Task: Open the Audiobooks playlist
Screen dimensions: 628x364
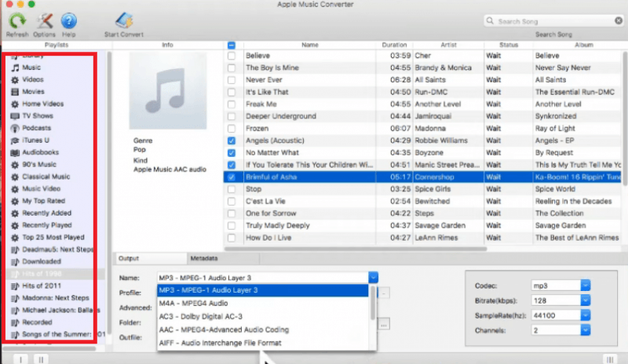Action: coord(41,152)
